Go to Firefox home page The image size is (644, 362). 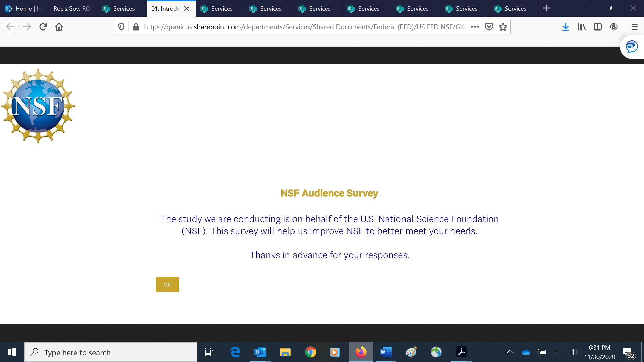59,27
